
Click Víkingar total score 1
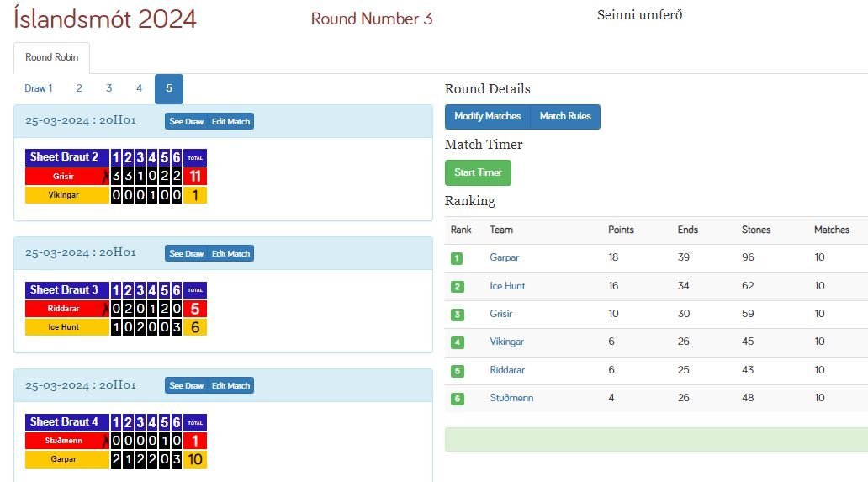point(195,195)
